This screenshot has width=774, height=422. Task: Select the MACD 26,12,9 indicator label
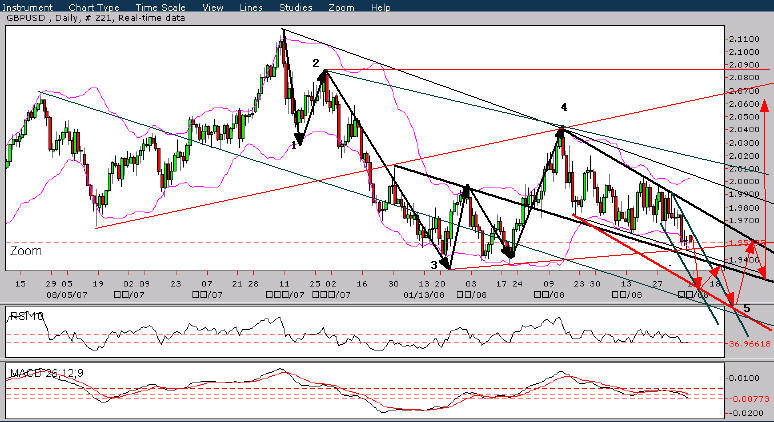46,373
